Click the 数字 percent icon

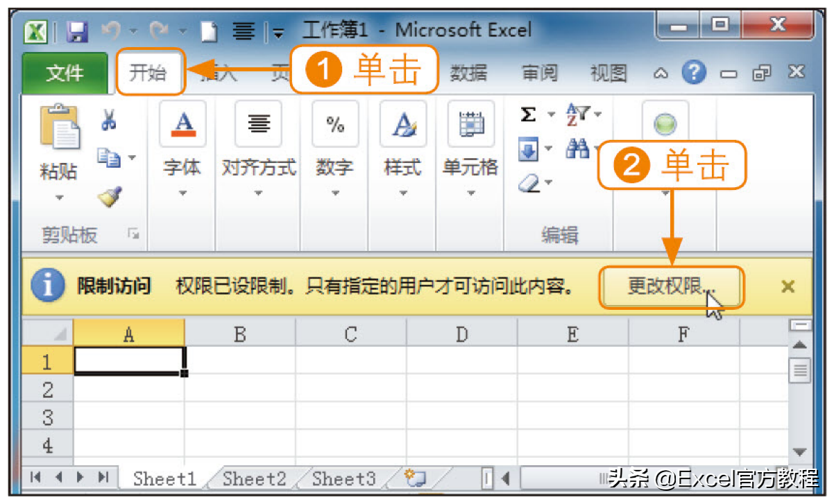(335, 124)
